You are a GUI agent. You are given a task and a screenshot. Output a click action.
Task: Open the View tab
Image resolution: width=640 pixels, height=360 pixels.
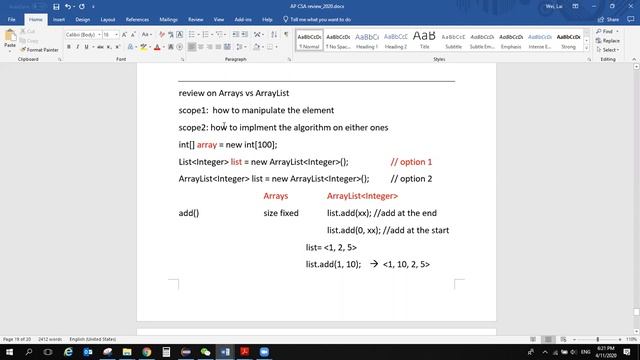tap(219, 20)
